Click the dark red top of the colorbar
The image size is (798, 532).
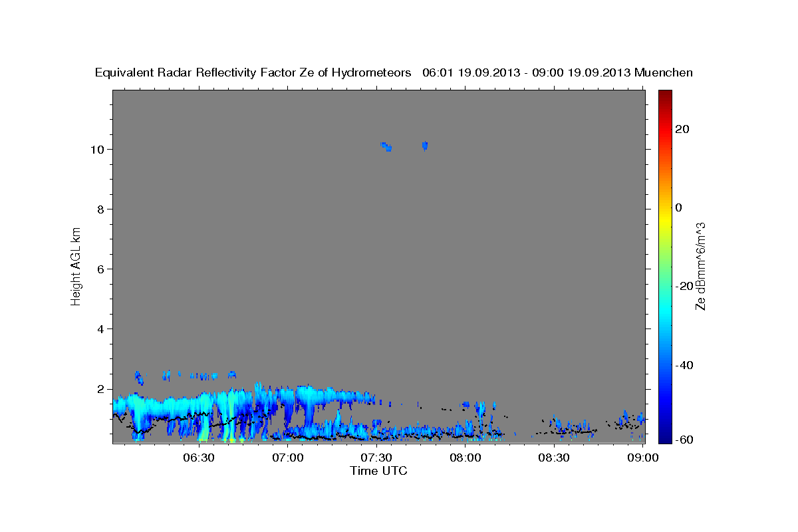[x=665, y=95]
